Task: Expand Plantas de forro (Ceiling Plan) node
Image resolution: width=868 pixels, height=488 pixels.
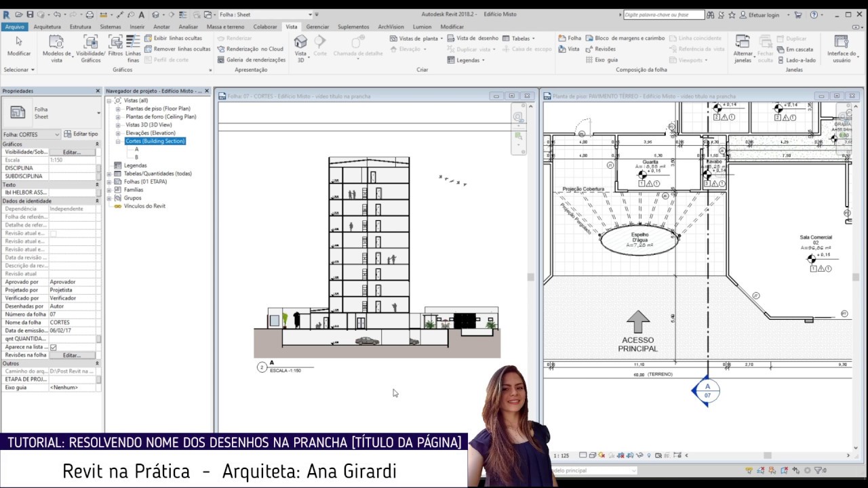Action: (x=117, y=117)
